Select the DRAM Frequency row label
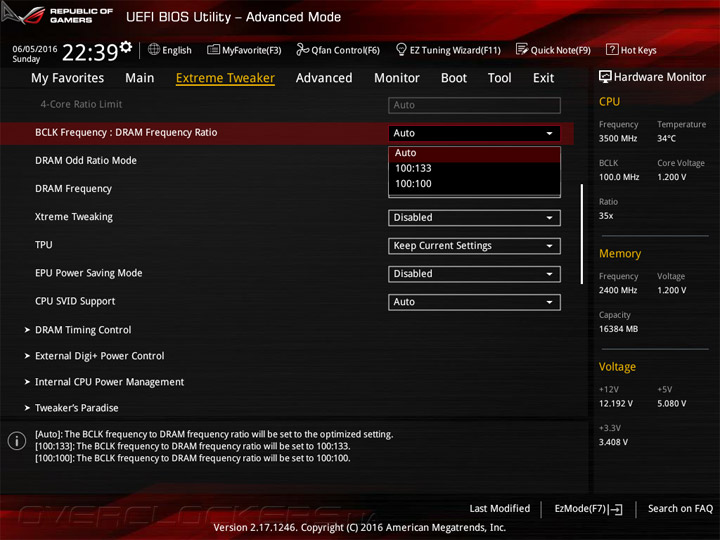 point(73,189)
